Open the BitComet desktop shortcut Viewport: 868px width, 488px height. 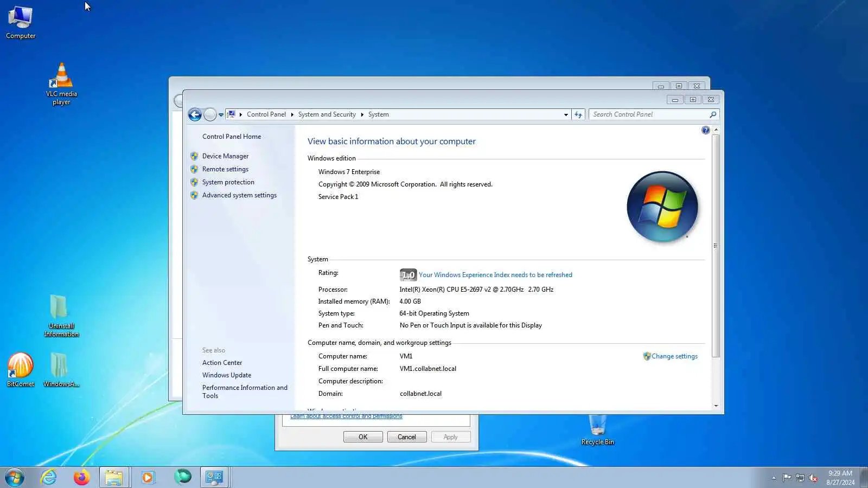(x=21, y=370)
